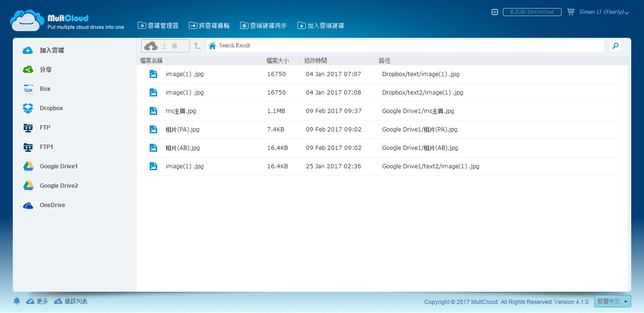Image resolution: width=644 pixels, height=313 pixels.
Task: Click the home icon in breadcrumb bar
Action: click(x=212, y=46)
